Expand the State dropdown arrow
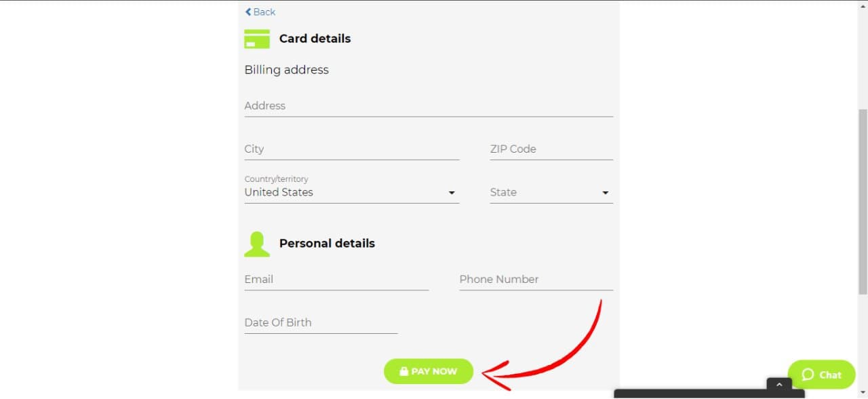Image resolution: width=868 pixels, height=399 pixels. tap(606, 193)
